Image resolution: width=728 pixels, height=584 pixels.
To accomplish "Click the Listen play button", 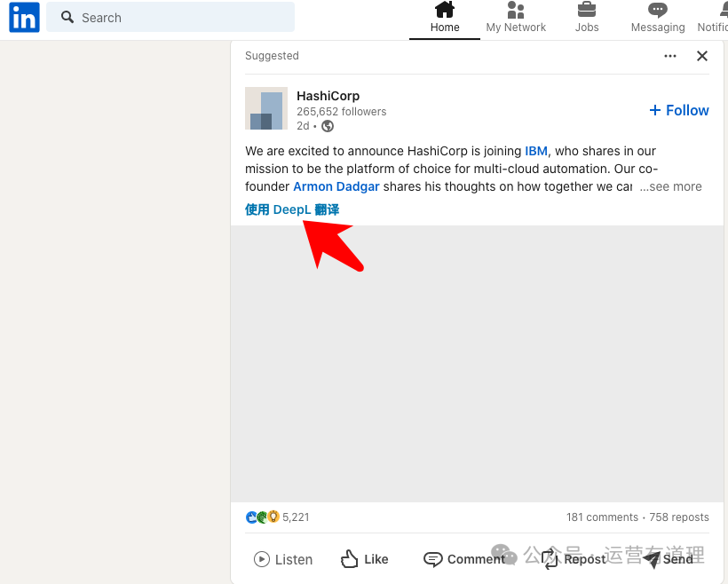I will (x=282, y=559).
